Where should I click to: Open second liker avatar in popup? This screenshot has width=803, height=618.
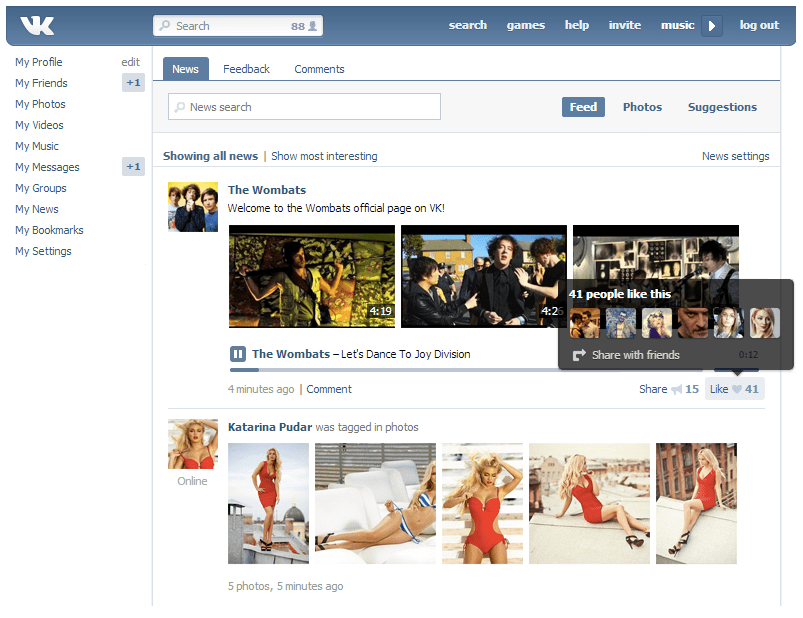(x=621, y=323)
